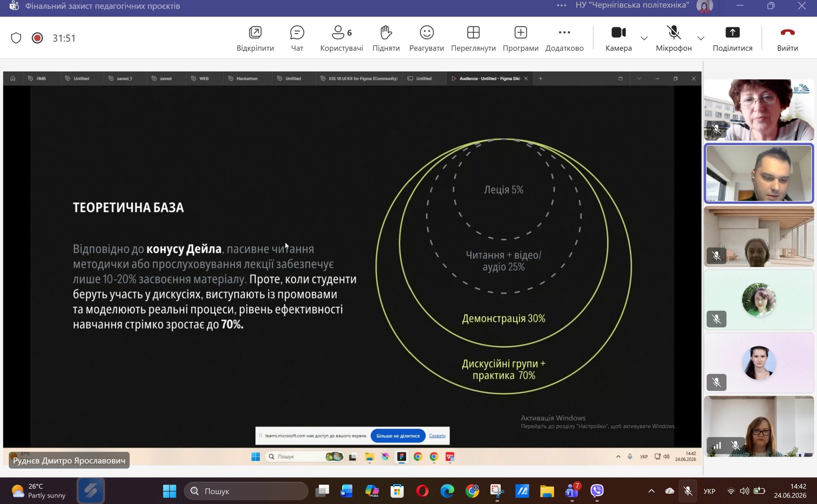Click the OneDrive cloud tray icon
The image size is (817, 504).
pyautogui.click(x=670, y=491)
